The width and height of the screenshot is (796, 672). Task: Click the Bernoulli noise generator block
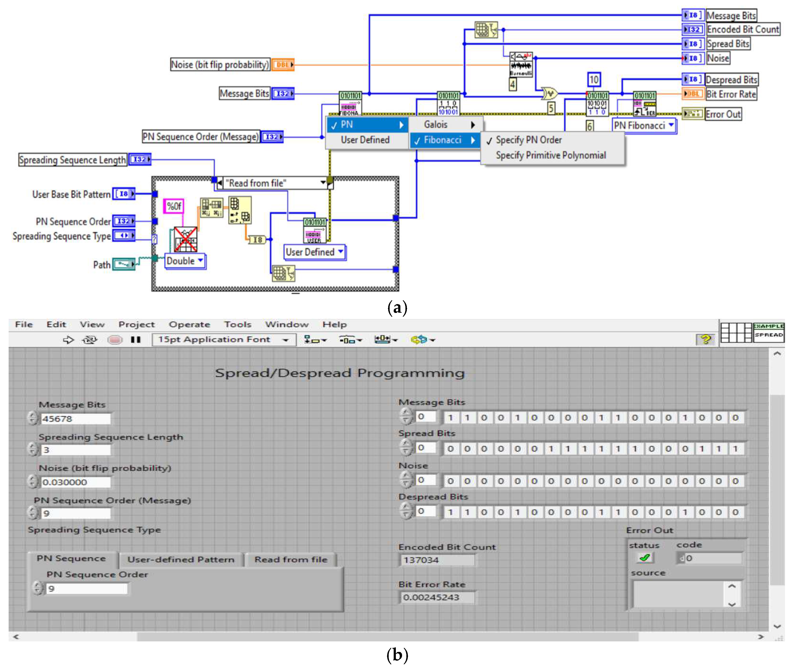coord(521,65)
